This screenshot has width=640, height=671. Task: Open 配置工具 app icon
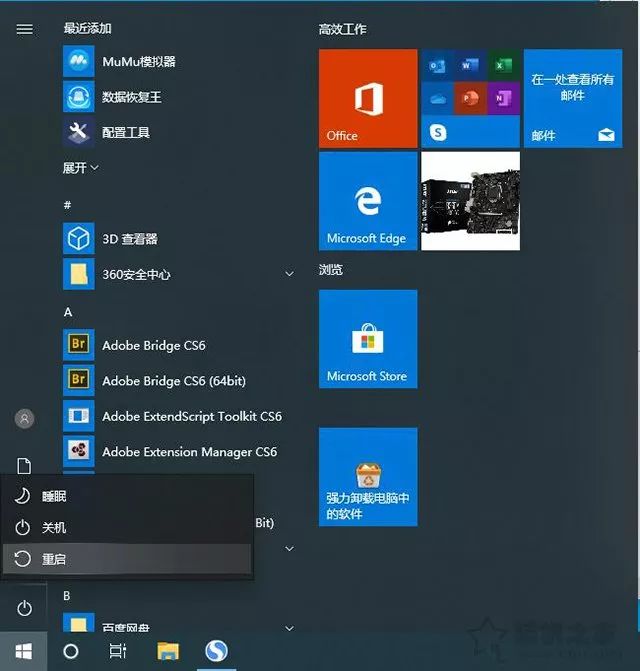click(78, 132)
